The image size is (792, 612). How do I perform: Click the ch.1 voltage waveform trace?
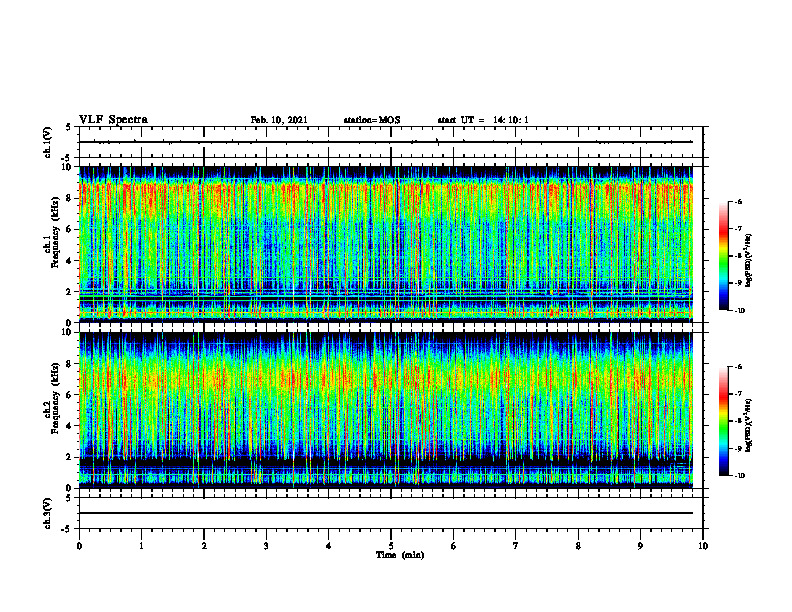click(x=386, y=142)
